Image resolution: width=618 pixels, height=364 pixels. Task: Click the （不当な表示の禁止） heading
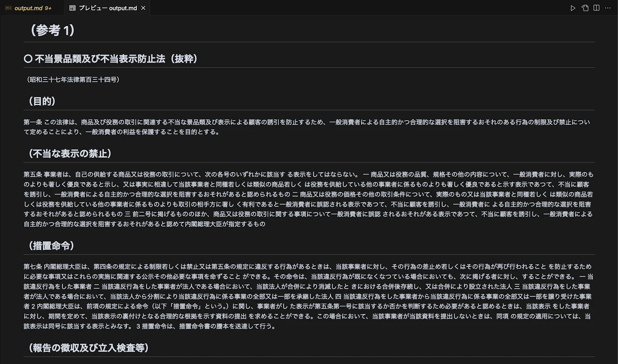[70, 153]
